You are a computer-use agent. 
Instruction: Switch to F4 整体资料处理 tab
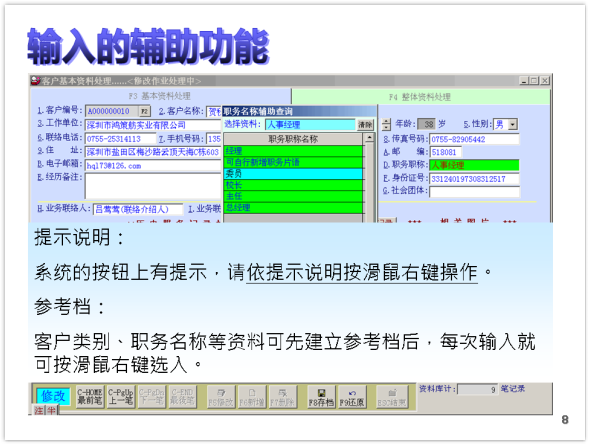click(x=420, y=97)
